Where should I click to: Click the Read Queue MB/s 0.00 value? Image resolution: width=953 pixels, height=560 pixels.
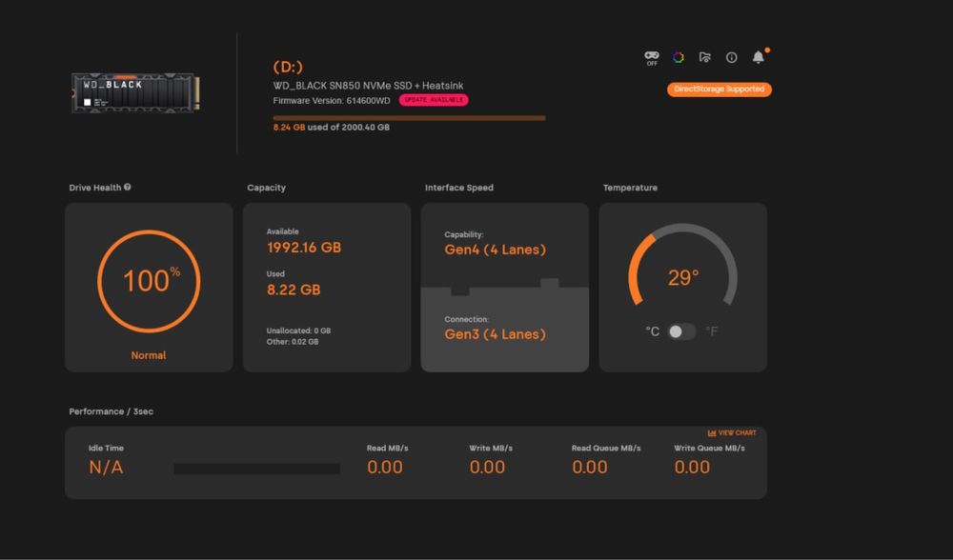590,468
